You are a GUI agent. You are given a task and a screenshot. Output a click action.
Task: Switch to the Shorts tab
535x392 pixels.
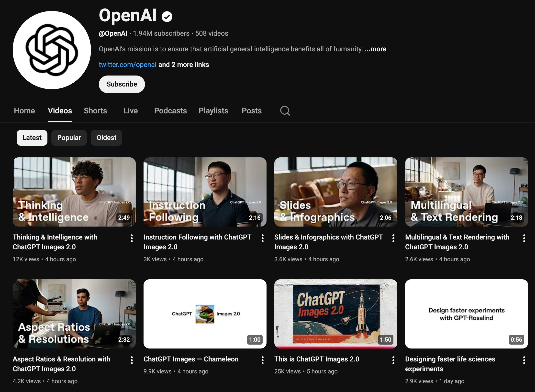pyautogui.click(x=95, y=111)
